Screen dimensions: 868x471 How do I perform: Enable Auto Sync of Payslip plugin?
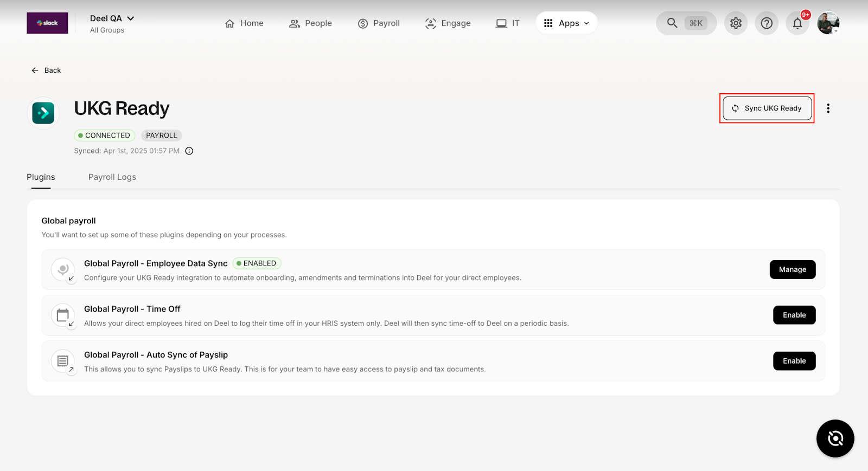coord(794,361)
